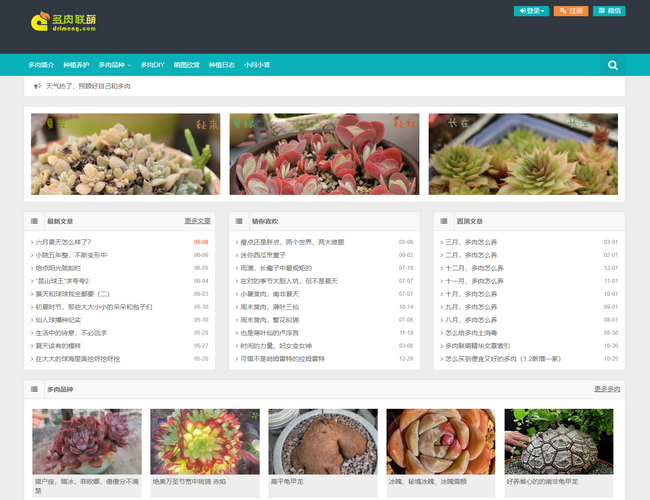Click the middle red succulent banner image
The image size is (650, 500).
(324, 154)
